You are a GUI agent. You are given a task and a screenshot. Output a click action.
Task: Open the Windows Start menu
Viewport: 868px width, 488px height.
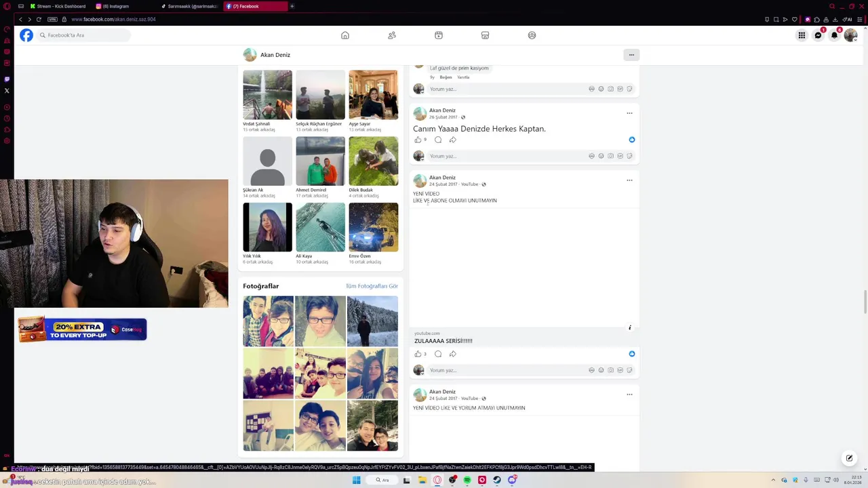(356, 480)
